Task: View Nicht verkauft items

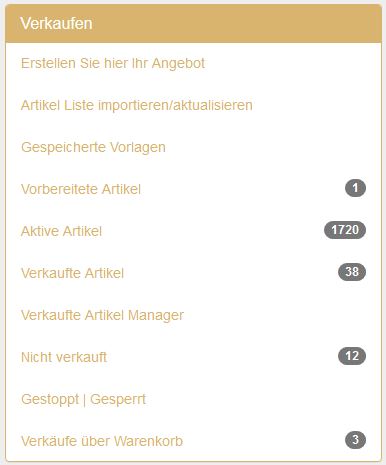Action: pyautogui.click(x=64, y=357)
